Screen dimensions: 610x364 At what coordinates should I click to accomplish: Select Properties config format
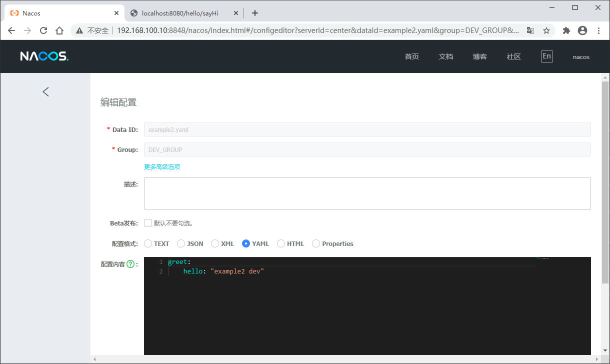point(316,243)
